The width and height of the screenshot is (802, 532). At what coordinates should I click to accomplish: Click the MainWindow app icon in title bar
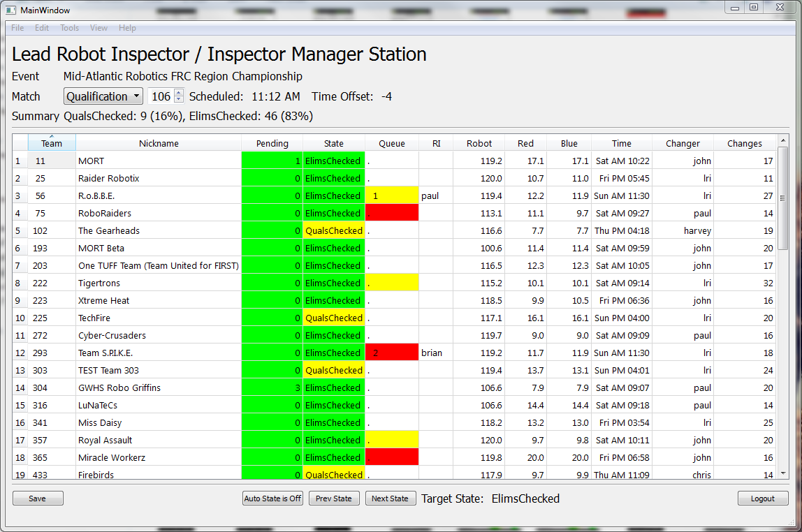[x=10, y=9]
